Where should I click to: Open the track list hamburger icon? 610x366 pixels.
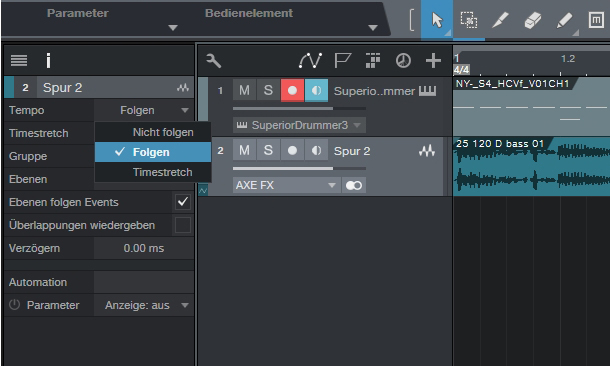19,60
